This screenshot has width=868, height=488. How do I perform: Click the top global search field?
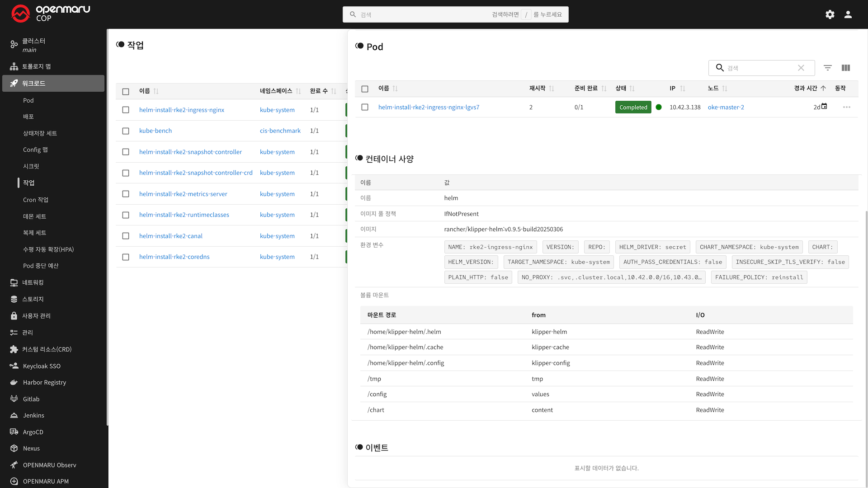pyautogui.click(x=425, y=14)
